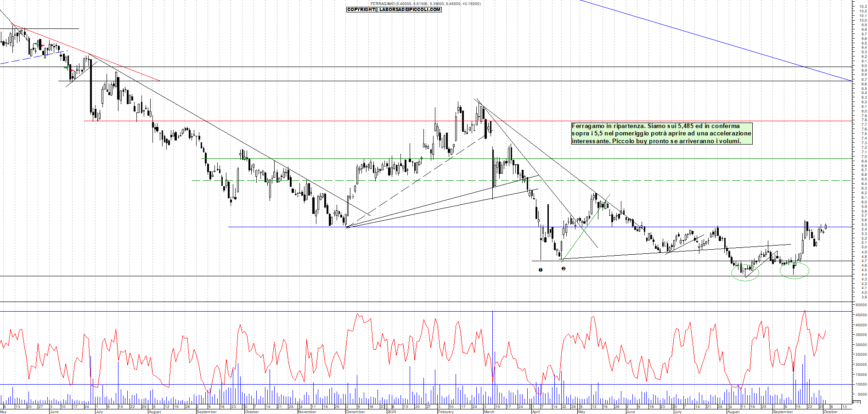
Task: Click the 10.0 price level on the axis
Action: click(x=863, y=20)
